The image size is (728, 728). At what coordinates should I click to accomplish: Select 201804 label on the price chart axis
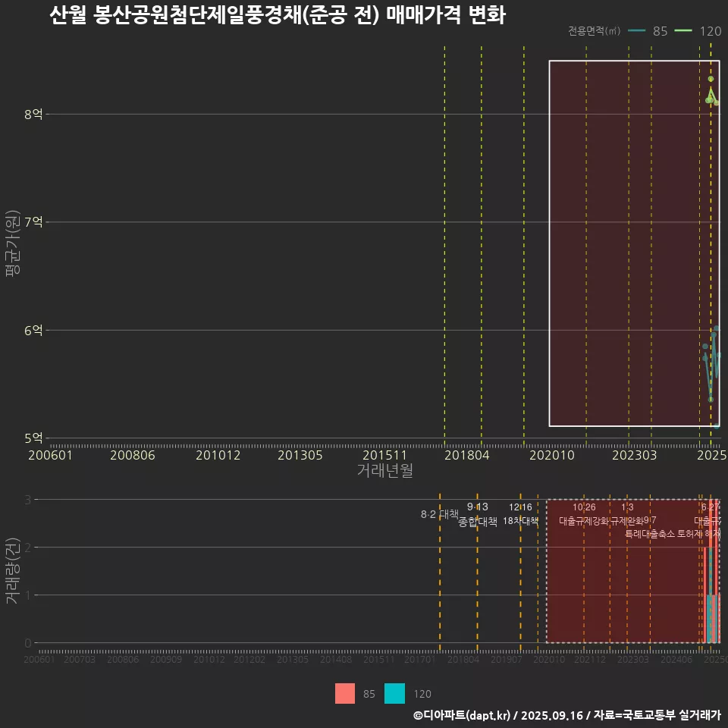(x=467, y=455)
